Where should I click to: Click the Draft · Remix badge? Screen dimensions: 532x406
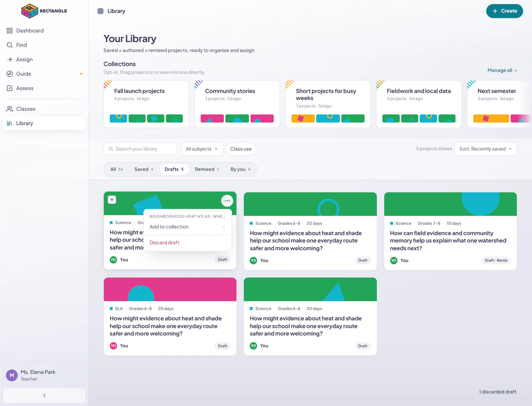tap(496, 261)
